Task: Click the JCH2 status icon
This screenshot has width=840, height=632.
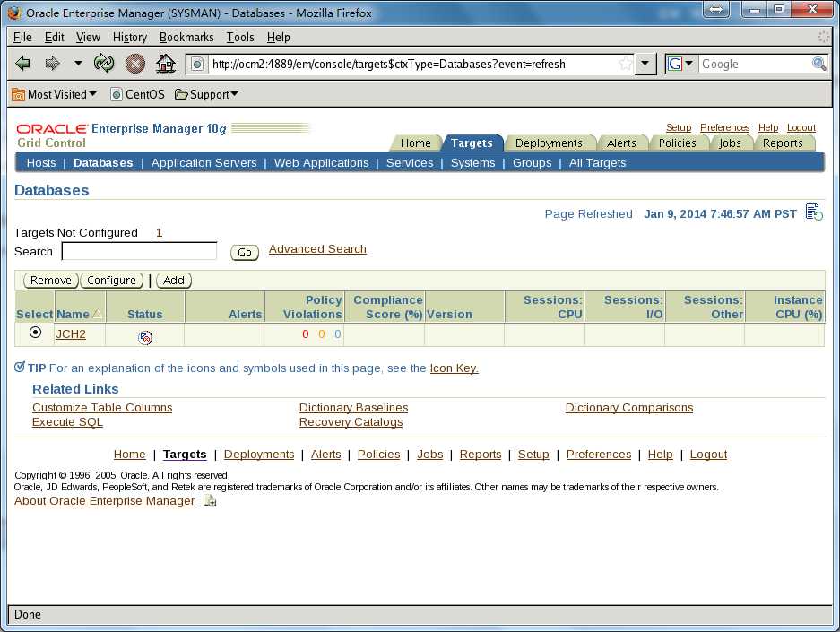Action: (145, 337)
